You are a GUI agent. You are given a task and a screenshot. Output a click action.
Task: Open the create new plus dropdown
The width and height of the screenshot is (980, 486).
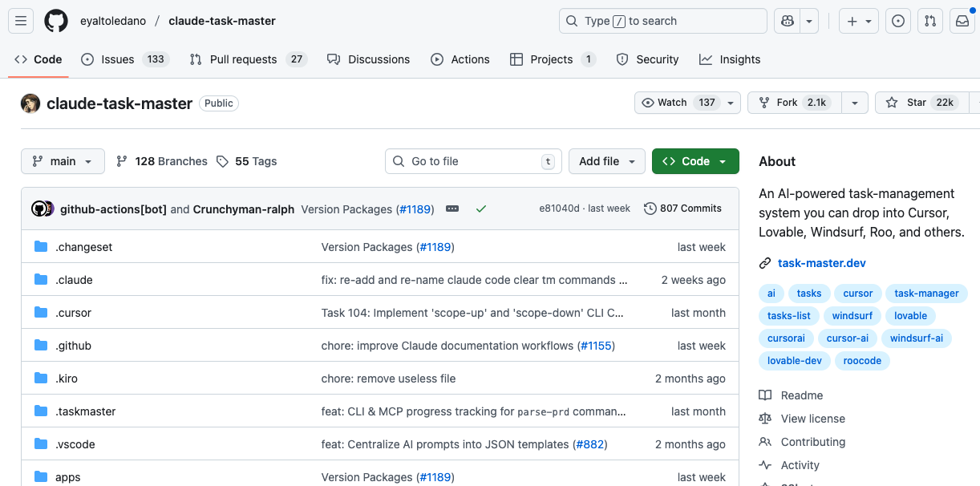(860, 21)
